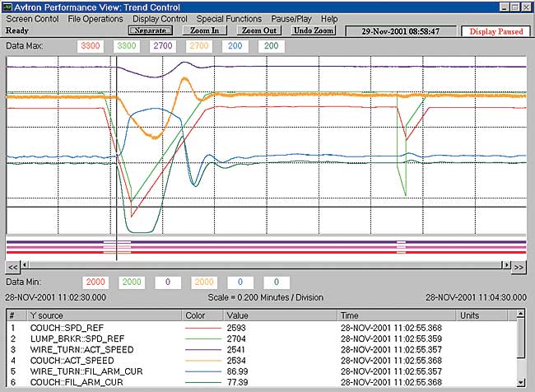Click the blue WIRE_TURN::FIL_ARM_CUR color line
535x392 pixels.
tap(203, 372)
